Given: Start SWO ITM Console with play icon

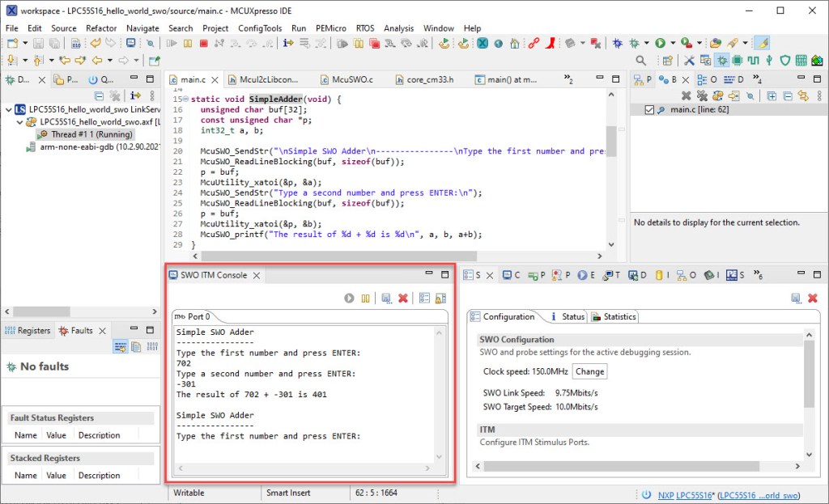Looking at the screenshot, I should pos(349,299).
